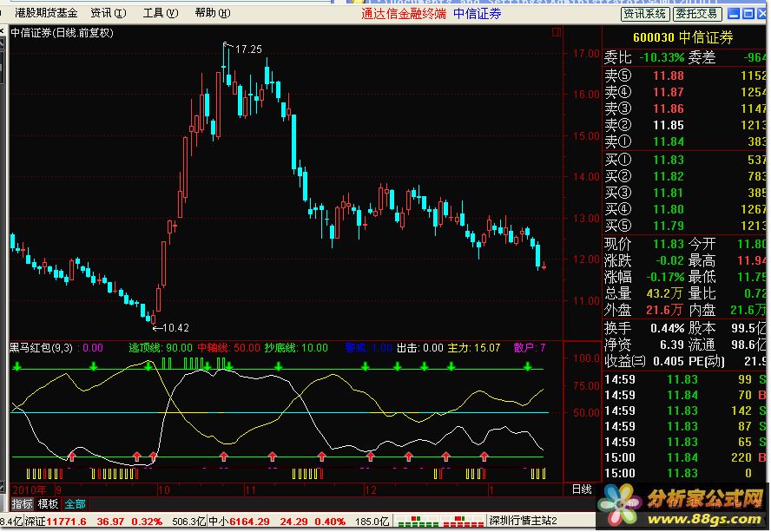Click the 10.42 low price annotation
The height and width of the screenshot is (532, 771).
point(175,328)
